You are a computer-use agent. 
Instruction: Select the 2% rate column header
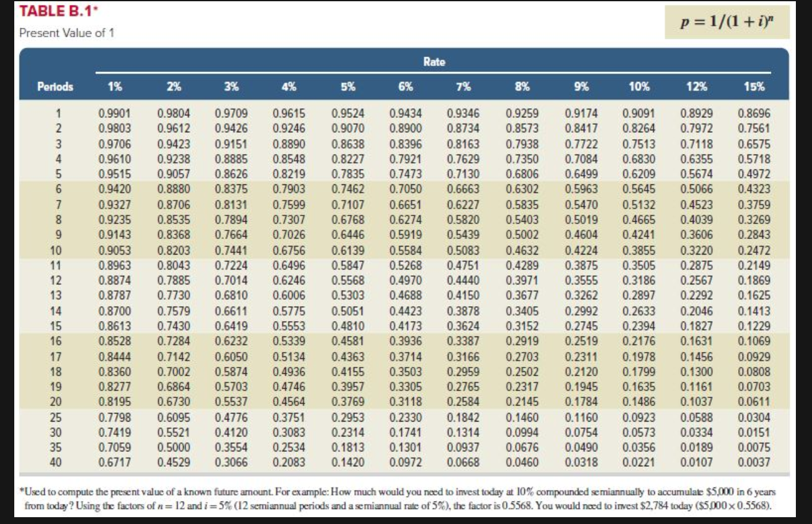[173, 87]
